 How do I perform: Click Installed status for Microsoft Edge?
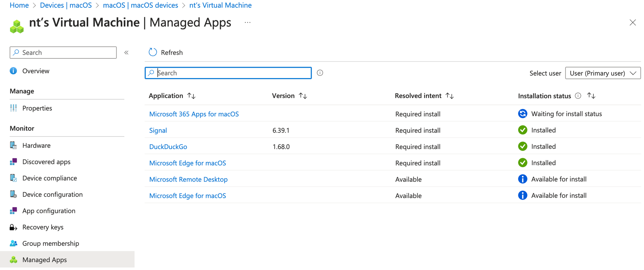coord(543,163)
